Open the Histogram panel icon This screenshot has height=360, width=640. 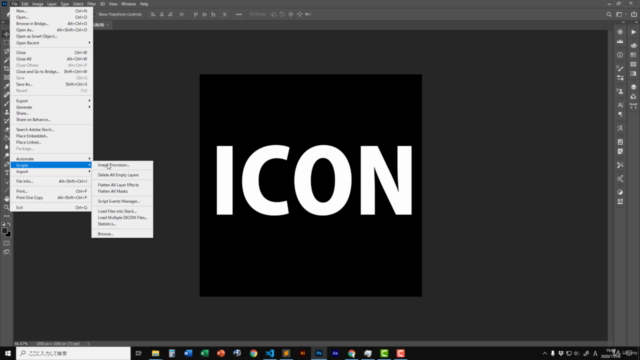click(x=620, y=42)
